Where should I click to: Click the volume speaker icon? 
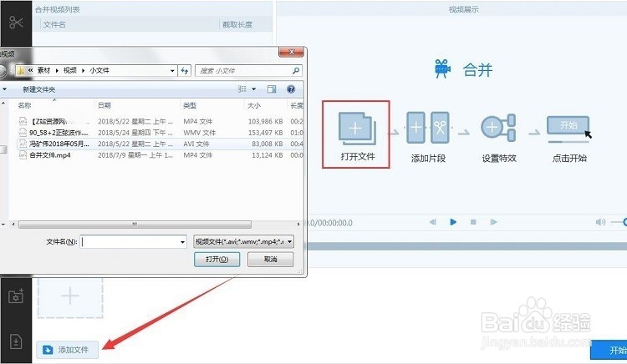tap(600, 222)
